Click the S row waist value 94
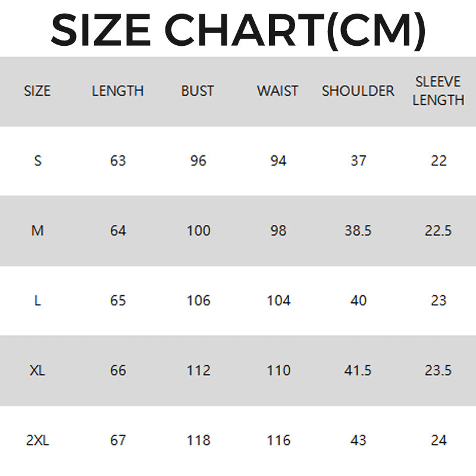This screenshot has width=476, height=476. (x=278, y=161)
